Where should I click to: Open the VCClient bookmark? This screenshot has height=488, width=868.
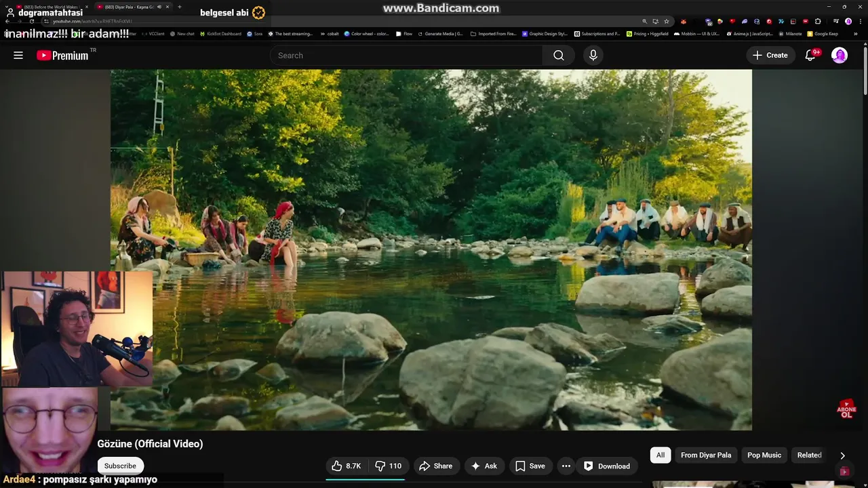coord(153,33)
